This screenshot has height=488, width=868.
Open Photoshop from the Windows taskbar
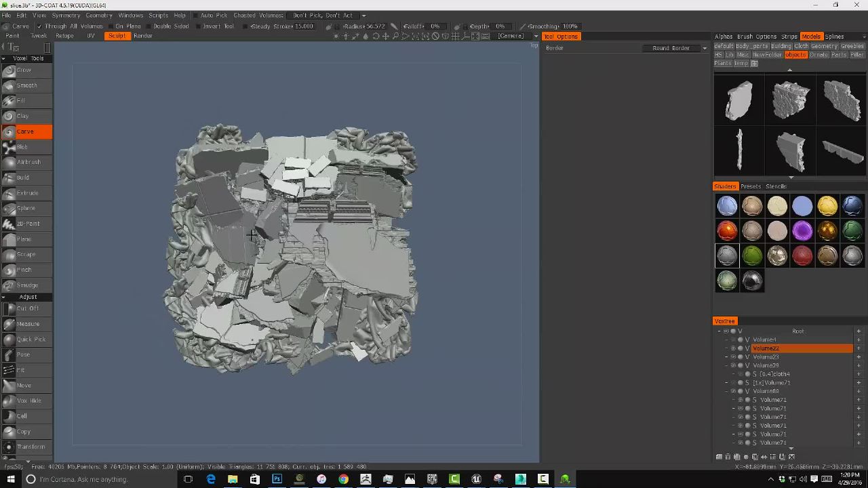tap(277, 479)
